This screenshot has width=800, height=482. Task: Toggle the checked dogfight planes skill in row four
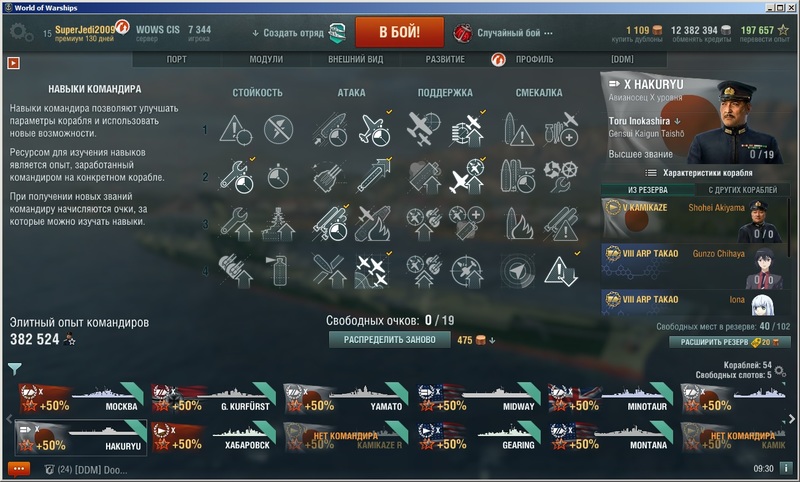(x=373, y=270)
